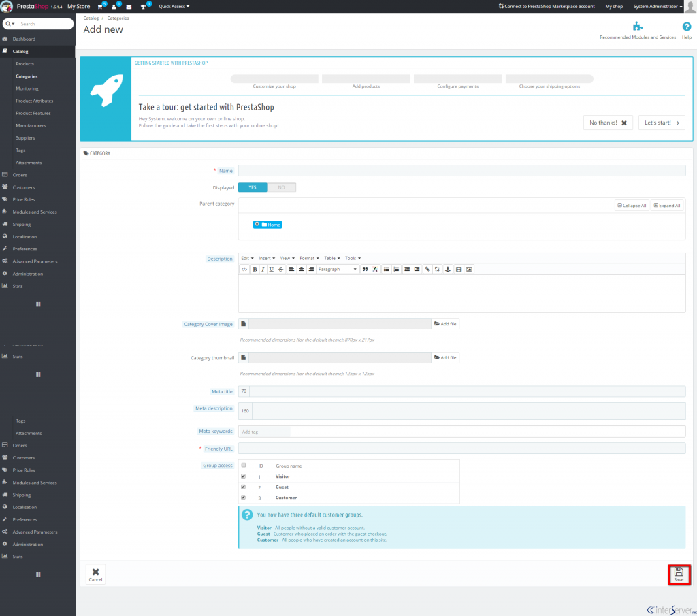
Task: Open the Tools menu in editor
Action: (353, 258)
